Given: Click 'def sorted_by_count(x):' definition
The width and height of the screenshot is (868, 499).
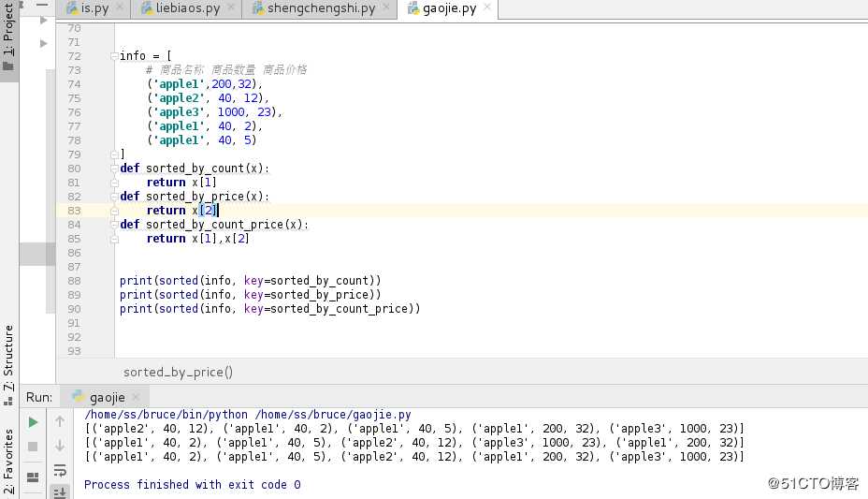Looking at the screenshot, I should point(195,169).
